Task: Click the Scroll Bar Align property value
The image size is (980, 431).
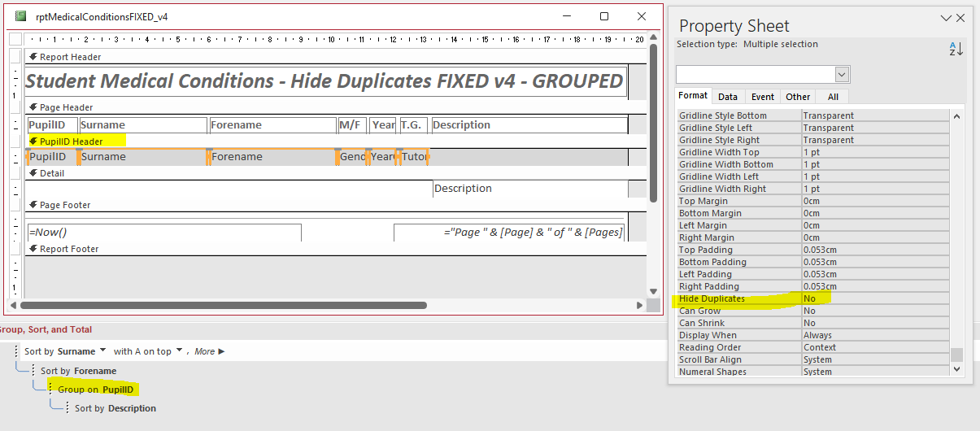Action: pyautogui.click(x=875, y=360)
